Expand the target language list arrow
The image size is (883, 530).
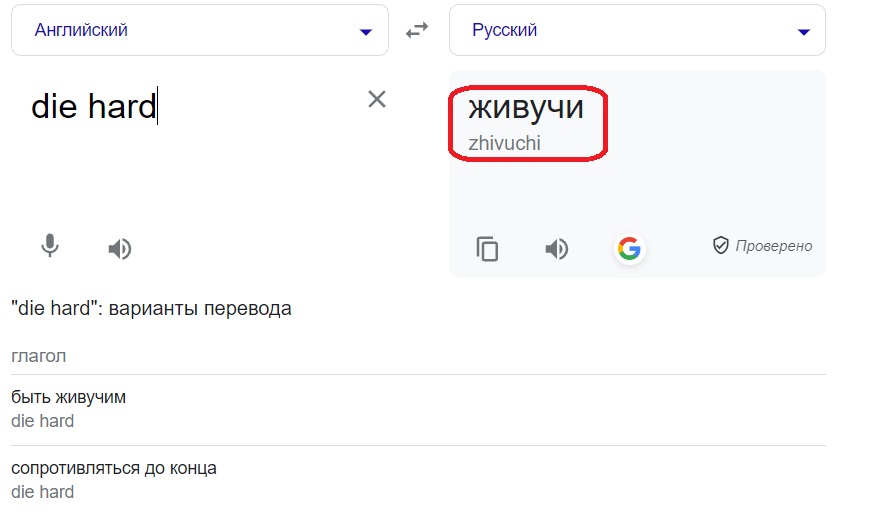[x=804, y=32]
